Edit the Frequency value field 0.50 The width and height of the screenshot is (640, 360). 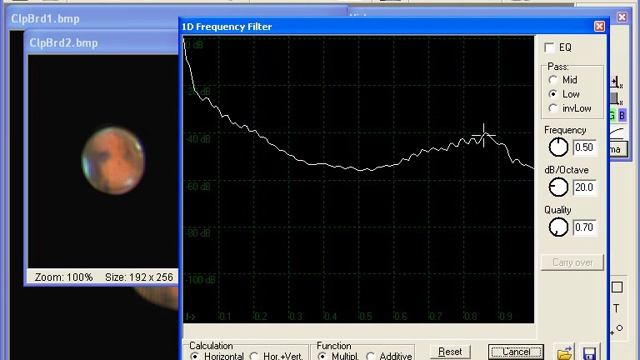(584, 147)
